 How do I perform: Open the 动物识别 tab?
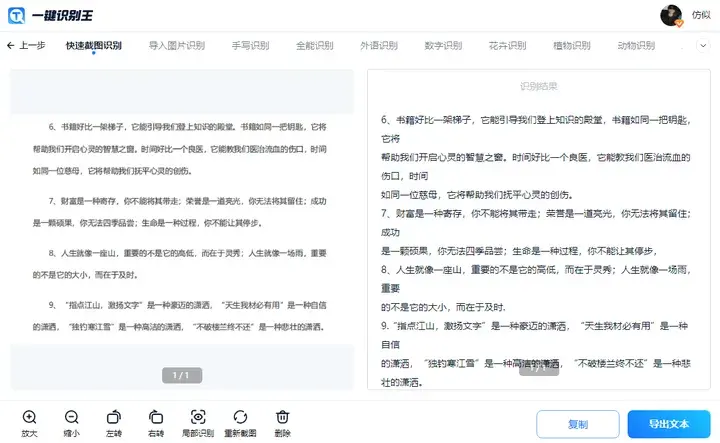pos(636,45)
